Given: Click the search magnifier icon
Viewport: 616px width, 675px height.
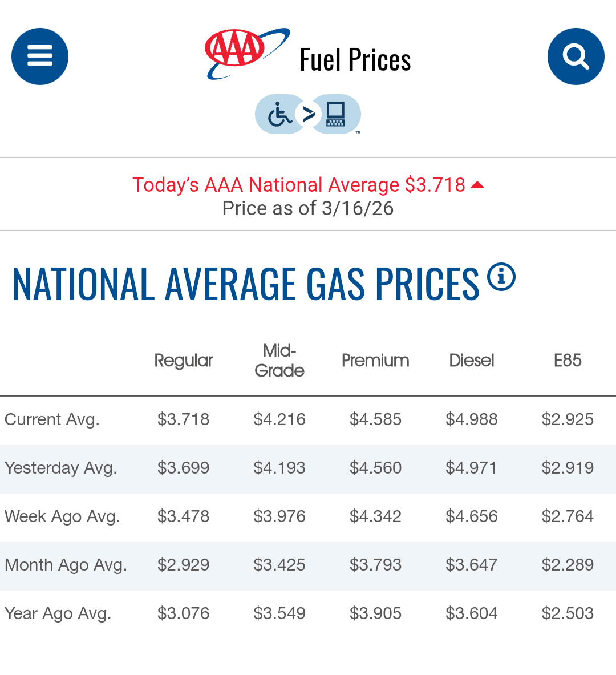Looking at the screenshot, I should click(576, 56).
